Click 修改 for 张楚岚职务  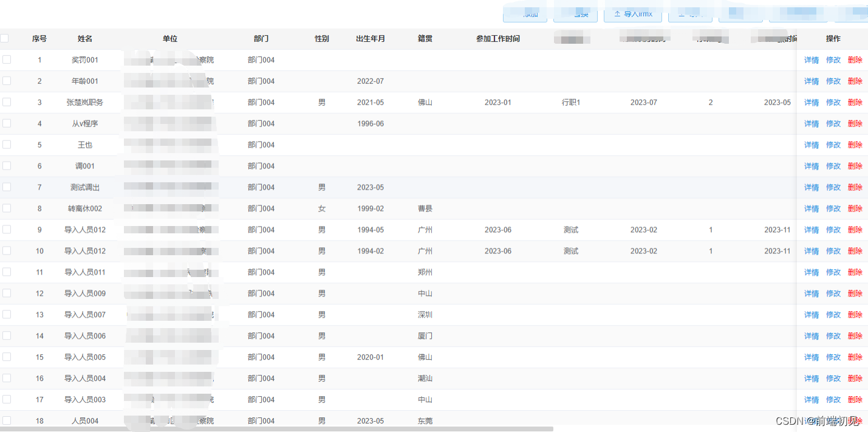pyautogui.click(x=833, y=103)
